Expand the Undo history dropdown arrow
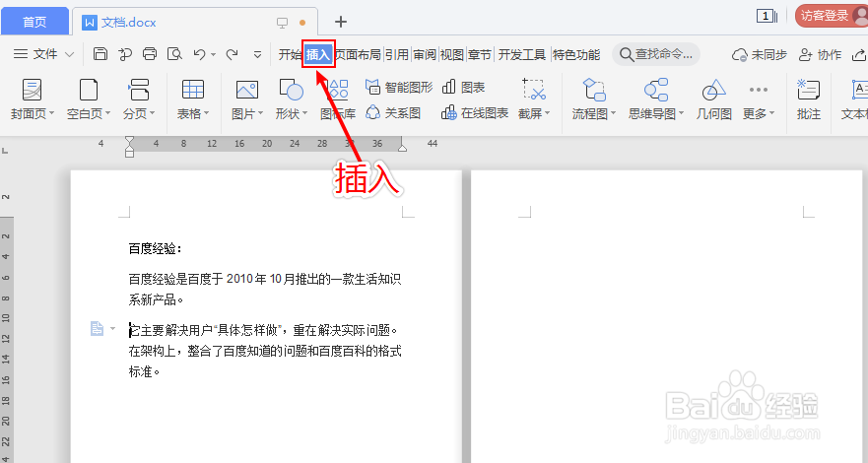Image resolution: width=868 pixels, height=463 pixels. click(x=213, y=55)
